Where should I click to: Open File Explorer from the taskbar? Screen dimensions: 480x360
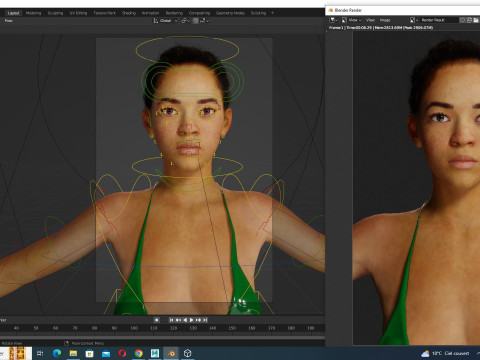[73, 353]
